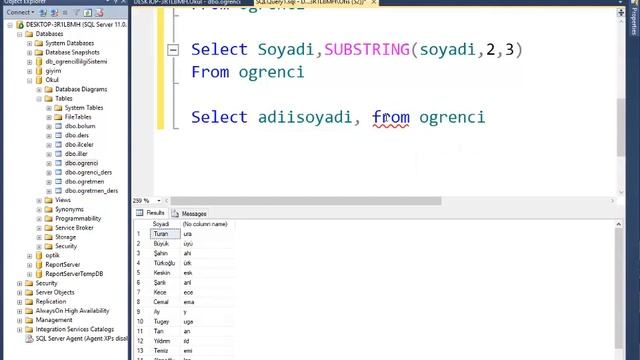Viewport: 640px width, 360px height.
Task: Click the activity monitor icon in Object Explorer
Action: pyautogui.click(x=99, y=13)
